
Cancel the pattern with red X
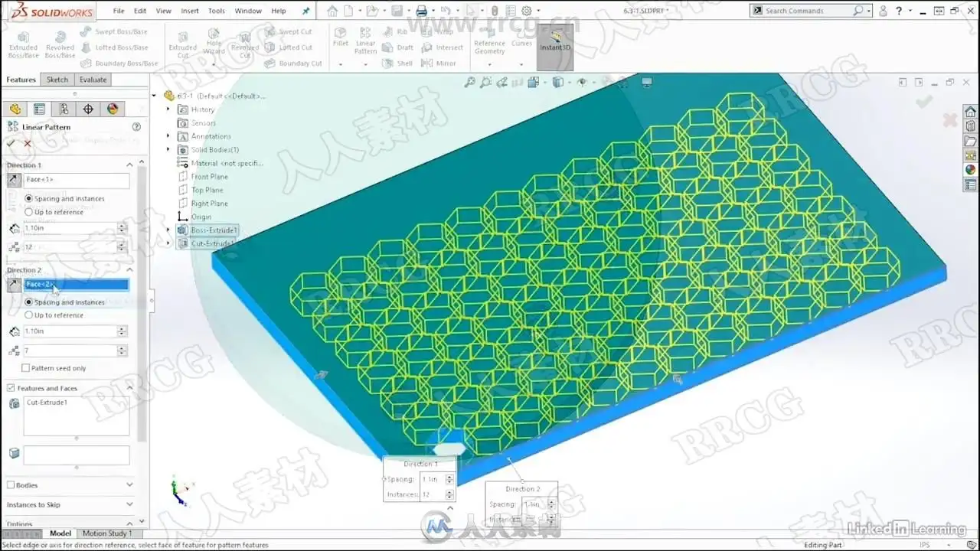(x=28, y=143)
